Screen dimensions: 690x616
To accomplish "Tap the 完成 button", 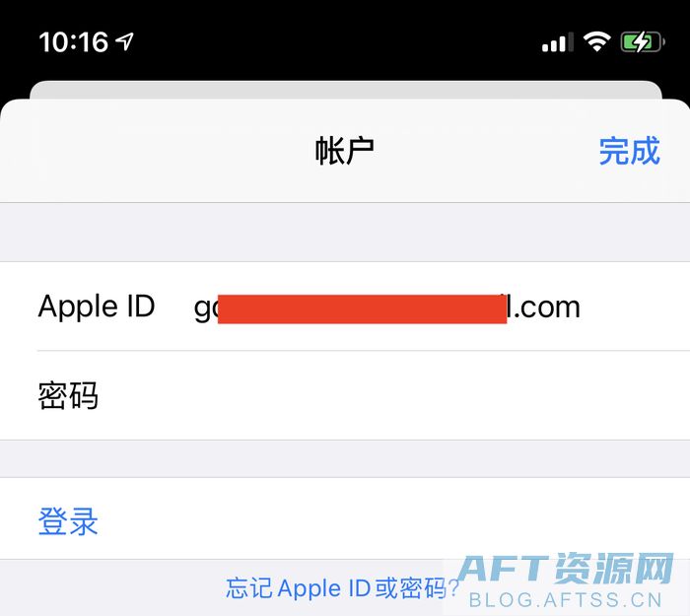I will (629, 151).
